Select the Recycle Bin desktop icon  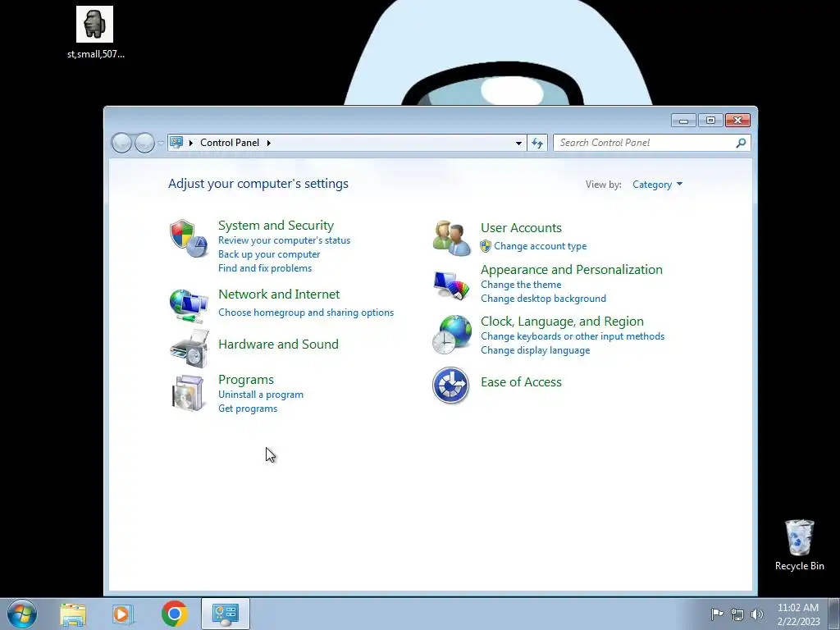pyautogui.click(x=799, y=545)
